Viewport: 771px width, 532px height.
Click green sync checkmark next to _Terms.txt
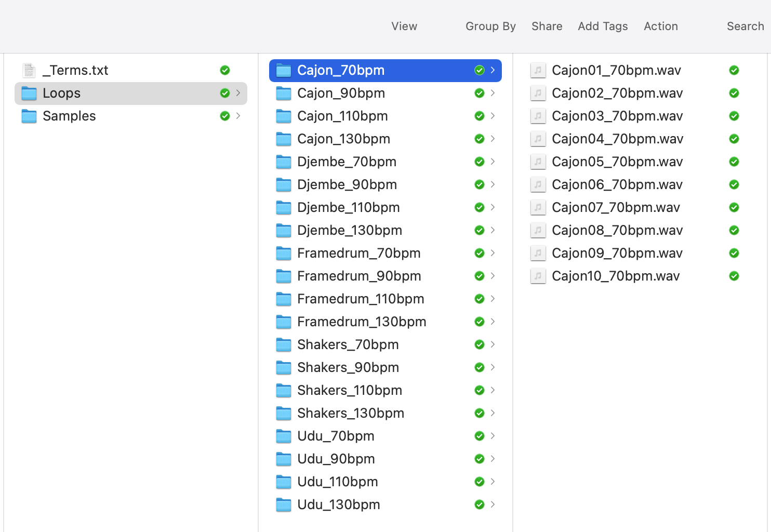tap(224, 70)
